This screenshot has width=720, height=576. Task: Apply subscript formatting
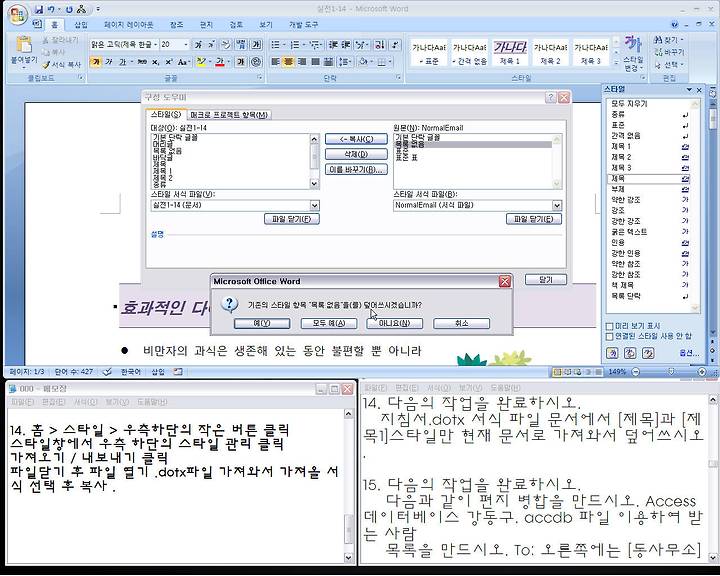click(x=156, y=62)
